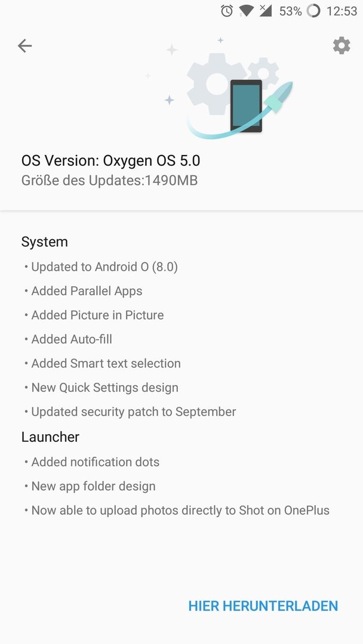Tap the 12:53 clock in status bar
The height and width of the screenshot is (644, 363).
pos(342,11)
